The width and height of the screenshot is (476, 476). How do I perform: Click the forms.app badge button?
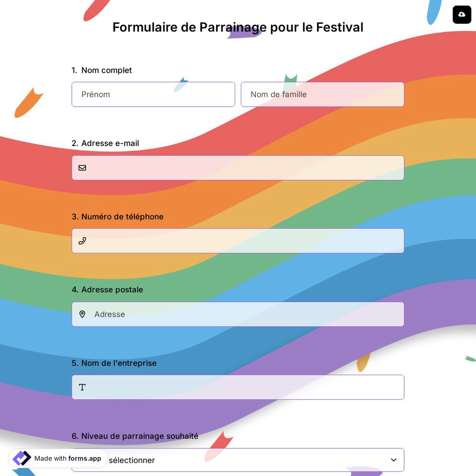pyautogui.click(x=57, y=458)
